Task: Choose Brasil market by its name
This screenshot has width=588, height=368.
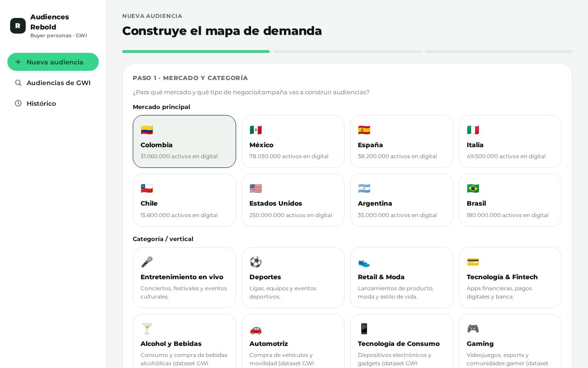Action: [x=476, y=203]
